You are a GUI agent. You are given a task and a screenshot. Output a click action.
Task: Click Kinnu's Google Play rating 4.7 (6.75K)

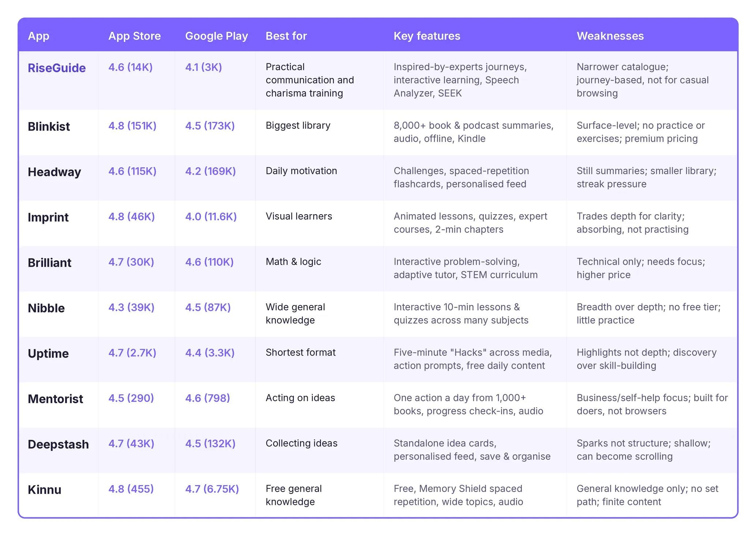click(x=212, y=489)
